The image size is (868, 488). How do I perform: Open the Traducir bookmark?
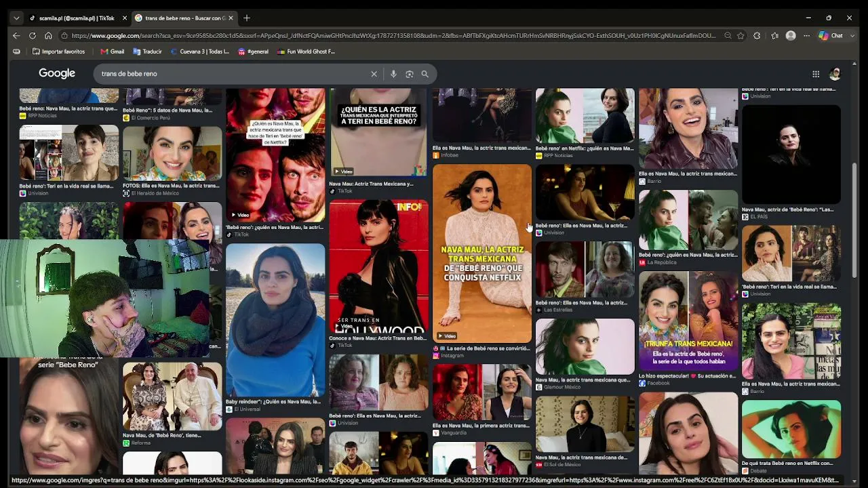147,52
